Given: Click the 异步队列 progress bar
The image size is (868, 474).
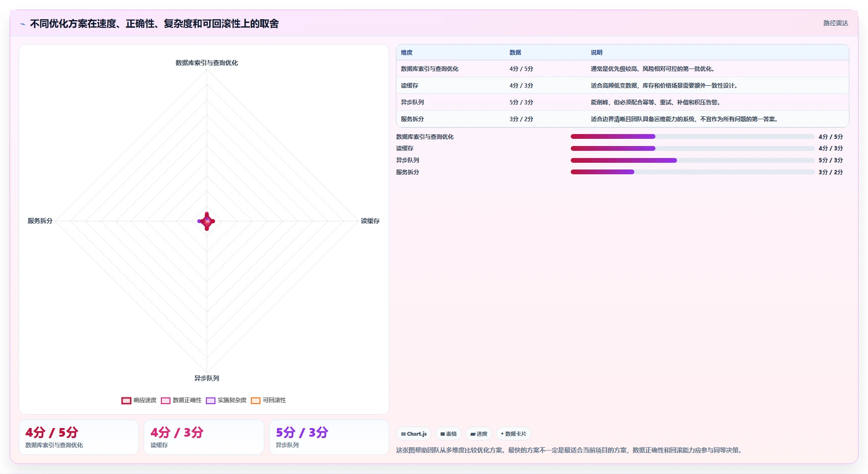Looking at the screenshot, I should pyautogui.click(x=692, y=160).
